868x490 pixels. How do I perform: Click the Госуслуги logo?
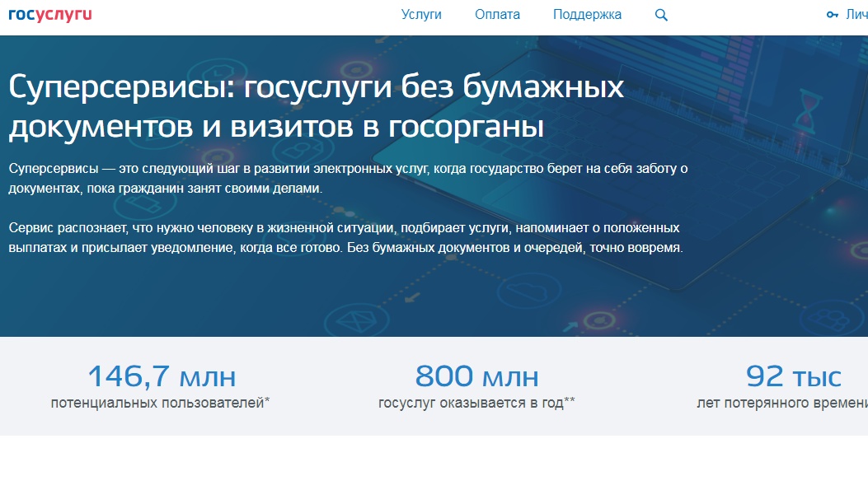coord(50,15)
